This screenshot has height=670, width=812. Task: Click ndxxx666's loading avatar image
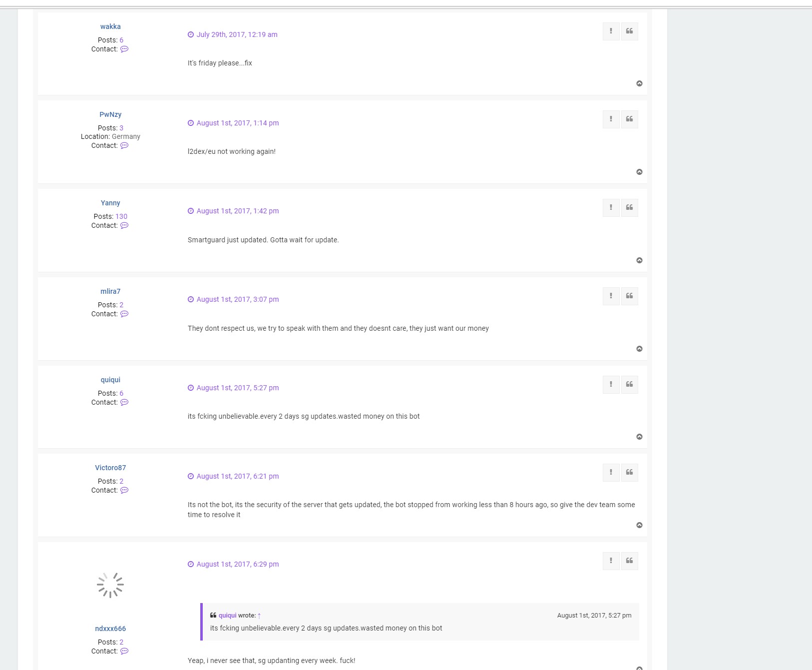(x=110, y=585)
